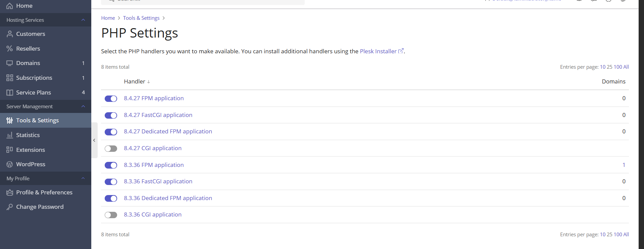Click the Home breadcrumb link
644x249 pixels.
pos(108,18)
